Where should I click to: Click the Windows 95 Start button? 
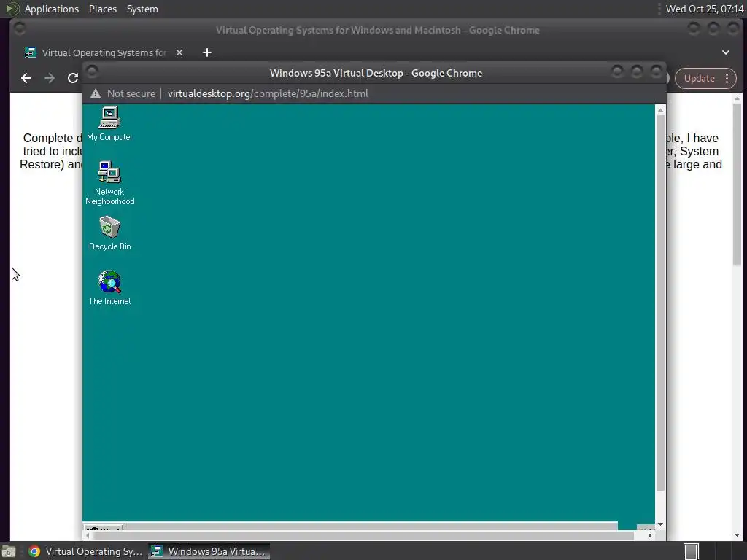tap(104, 528)
